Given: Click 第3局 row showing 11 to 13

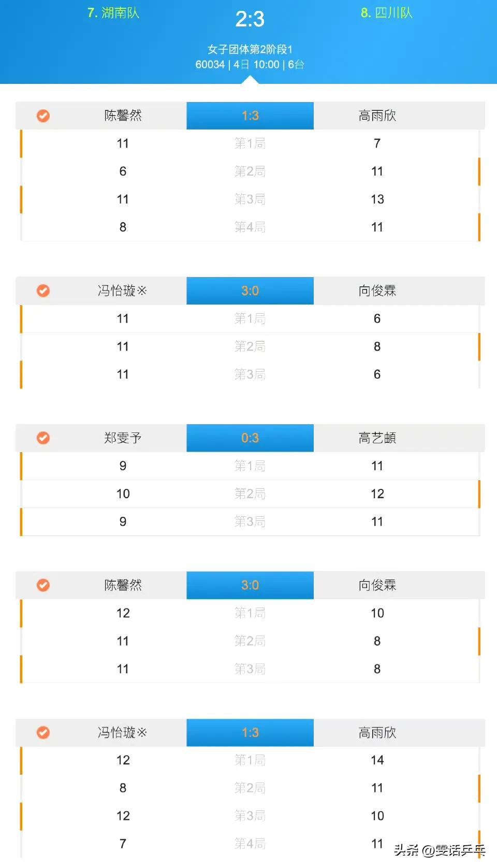Looking at the screenshot, I should [250, 199].
